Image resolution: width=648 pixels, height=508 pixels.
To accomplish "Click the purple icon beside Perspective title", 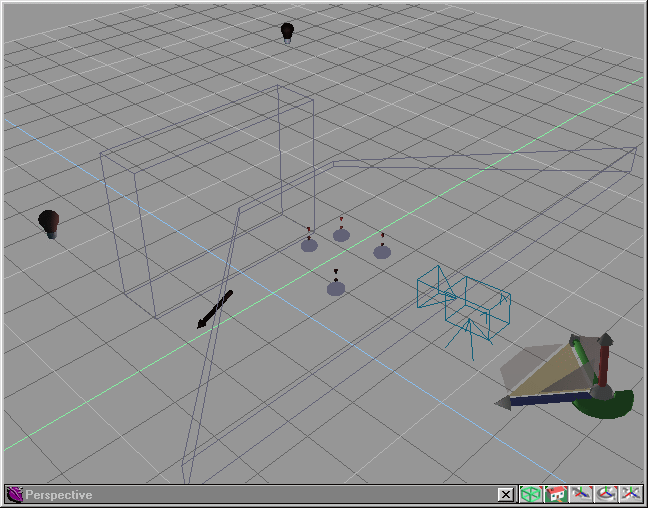I will pos(14,494).
